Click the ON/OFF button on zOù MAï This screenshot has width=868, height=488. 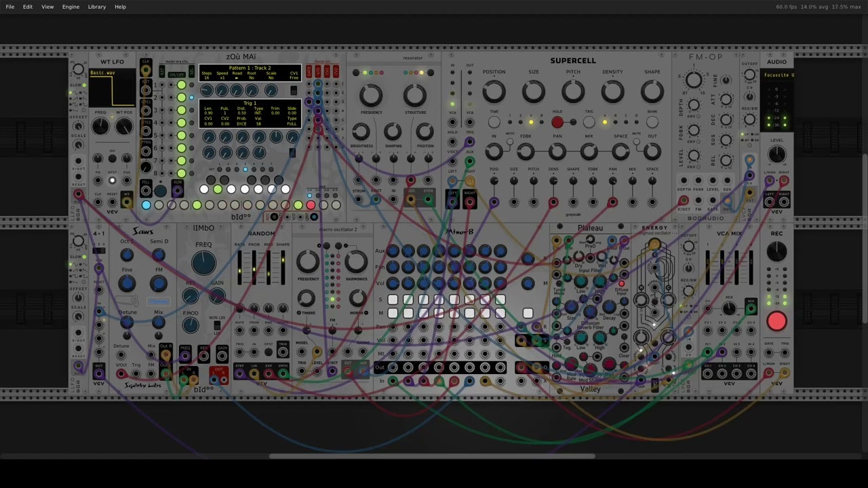click(x=177, y=75)
